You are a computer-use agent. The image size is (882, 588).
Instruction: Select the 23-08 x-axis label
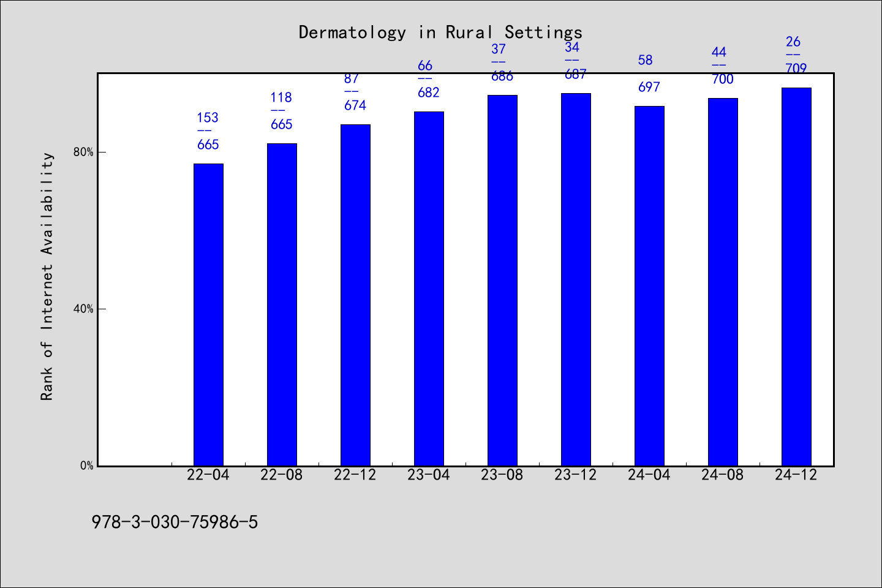502,475
